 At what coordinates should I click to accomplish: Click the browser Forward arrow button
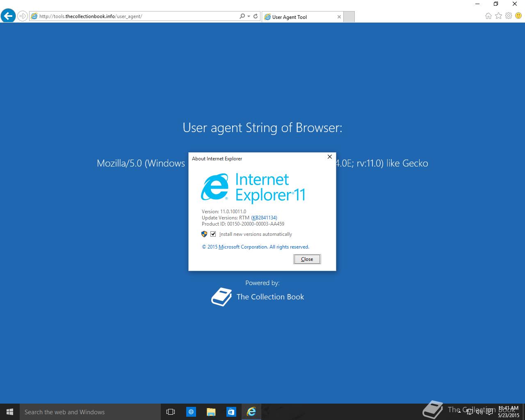tap(23, 16)
